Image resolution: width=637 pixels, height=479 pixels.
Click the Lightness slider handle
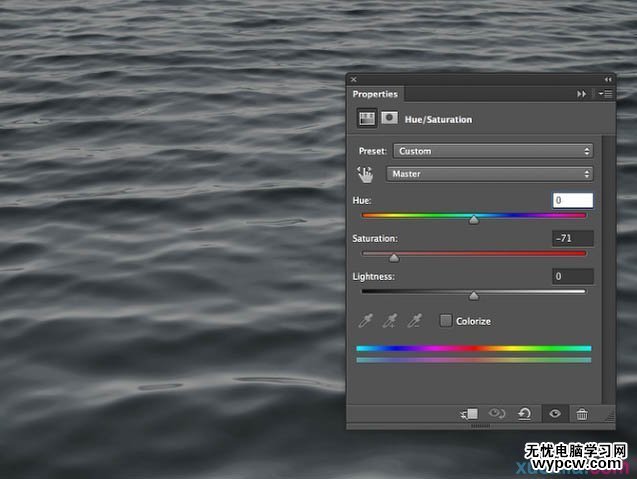[474, 296]
